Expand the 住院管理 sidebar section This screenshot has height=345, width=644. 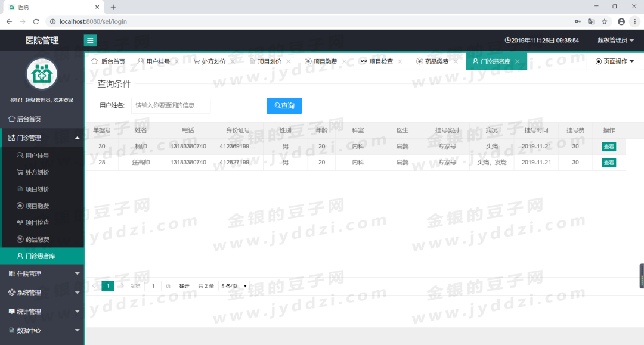(42, 273)
